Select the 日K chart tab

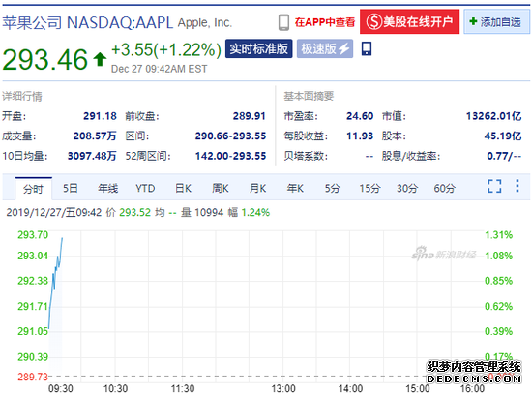(x=183, y=188)
